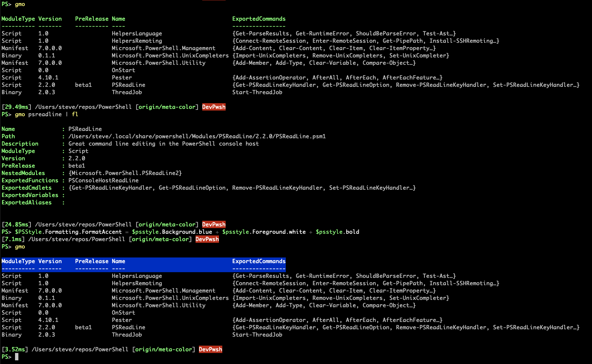The height and width of the screenshot is (364, 592).
Task: Click the ExportedCmdlets value starting with Get-PSReadLineKeyHandler
Action: tap(242, 188)
